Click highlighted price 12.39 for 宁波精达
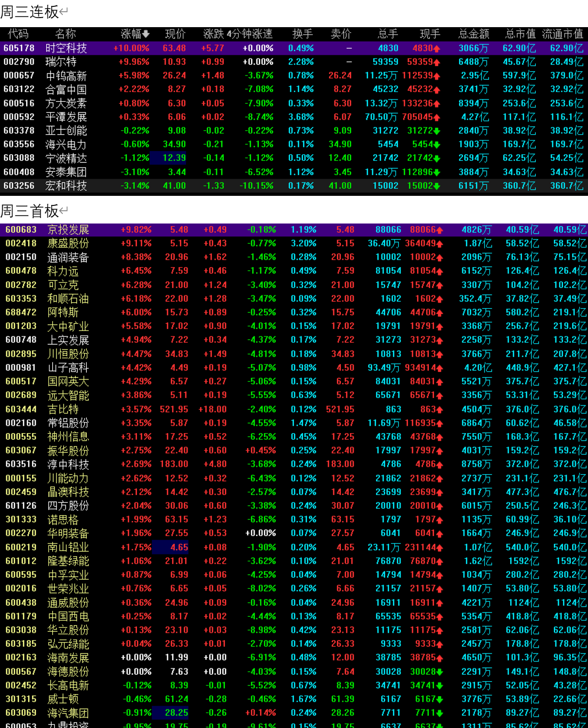 [x=174, y=158]
